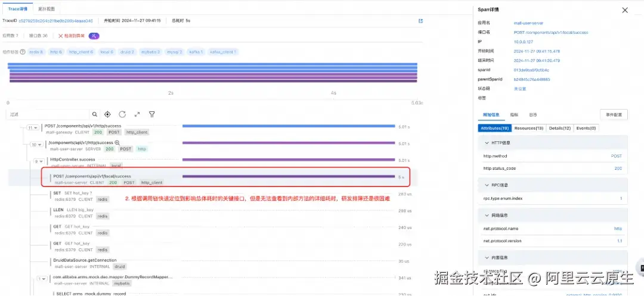This screenshot has width=644, height=296.
Task: Filter by mybatis 2 tag
Action: pyautogui.click(x=150, y=52)
